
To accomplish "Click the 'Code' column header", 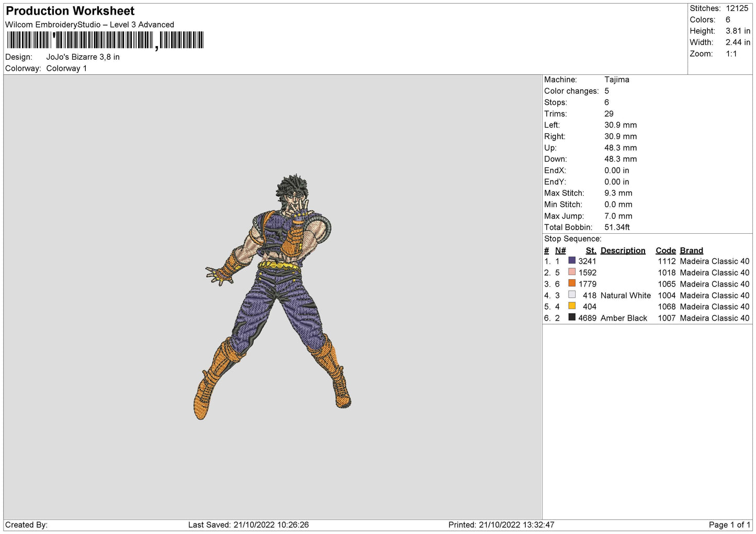I will (x=665, y=251).
